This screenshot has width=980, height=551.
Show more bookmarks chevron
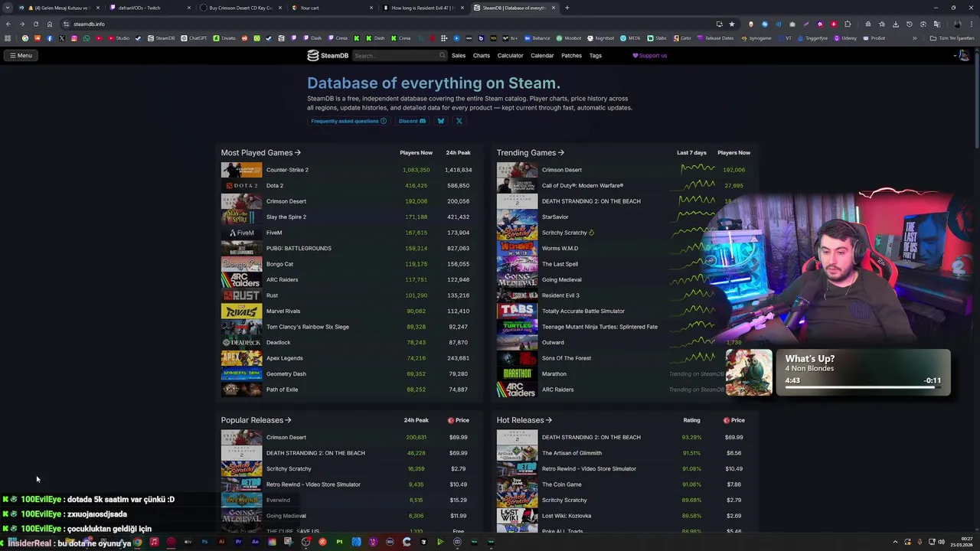coord(915,38)
